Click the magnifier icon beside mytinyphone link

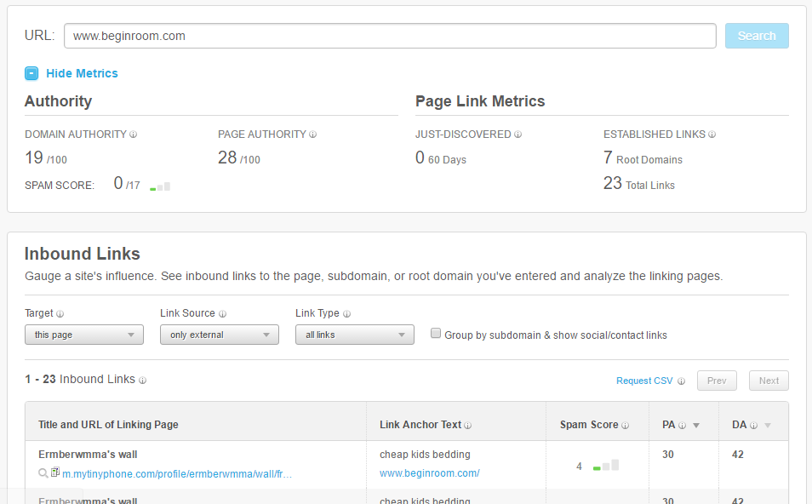pos(43,473)
